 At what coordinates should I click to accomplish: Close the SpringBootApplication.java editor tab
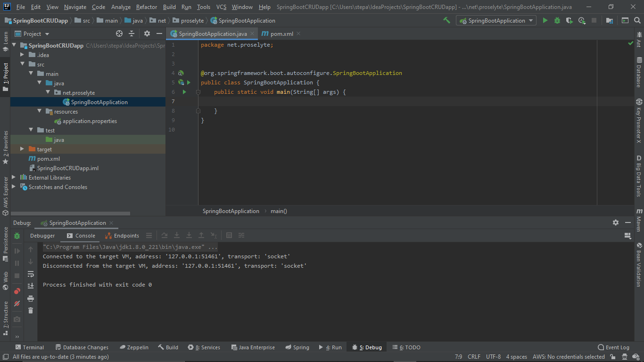[252, 33]
